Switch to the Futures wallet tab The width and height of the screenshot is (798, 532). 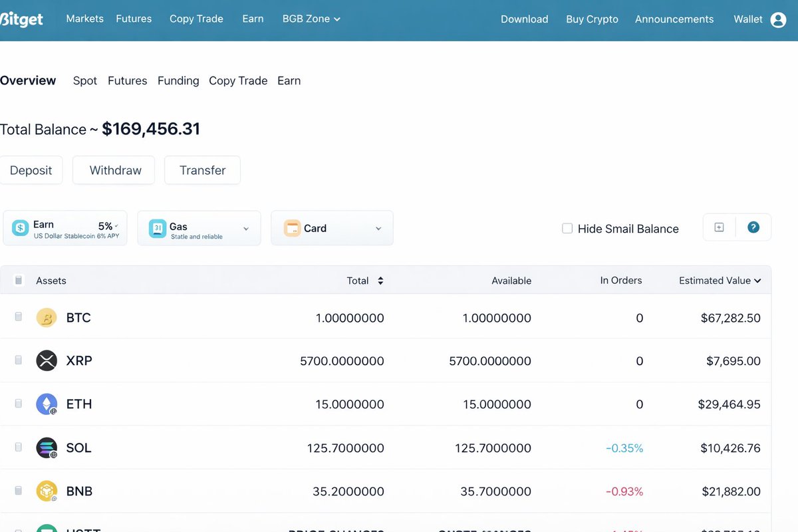pos(128,81)
